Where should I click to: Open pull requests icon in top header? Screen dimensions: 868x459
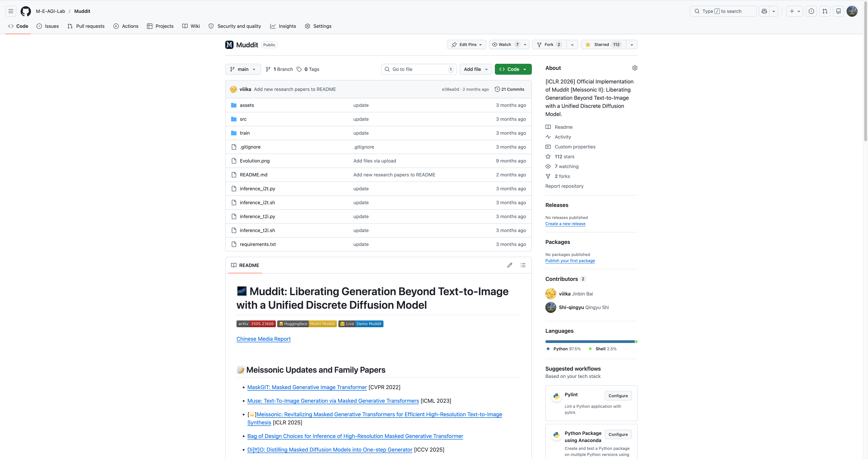(825, 11)
